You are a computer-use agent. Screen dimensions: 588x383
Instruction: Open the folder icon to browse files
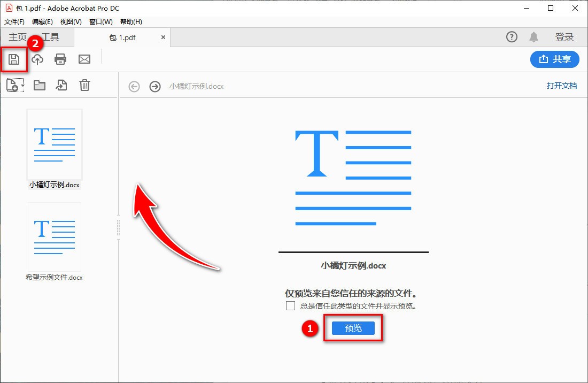pos(39,85)
